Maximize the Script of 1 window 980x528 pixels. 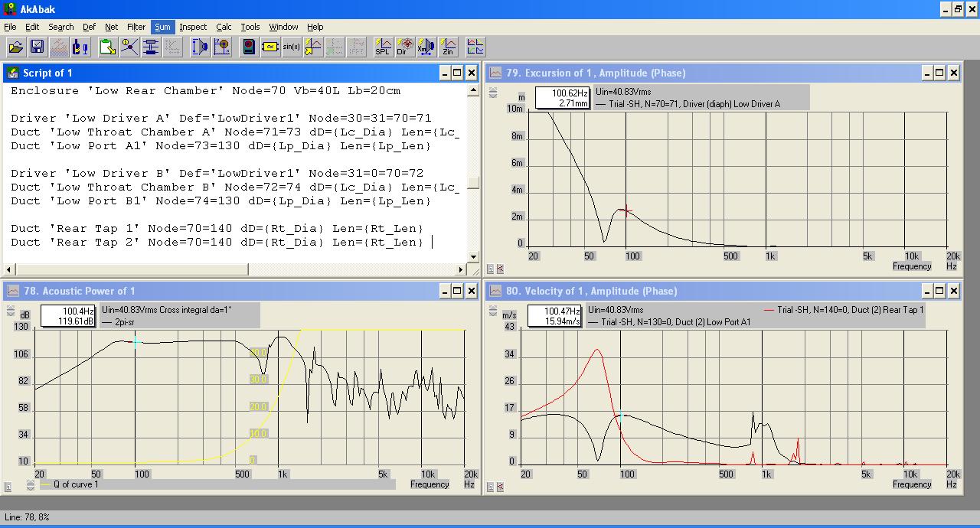(458, 73)
